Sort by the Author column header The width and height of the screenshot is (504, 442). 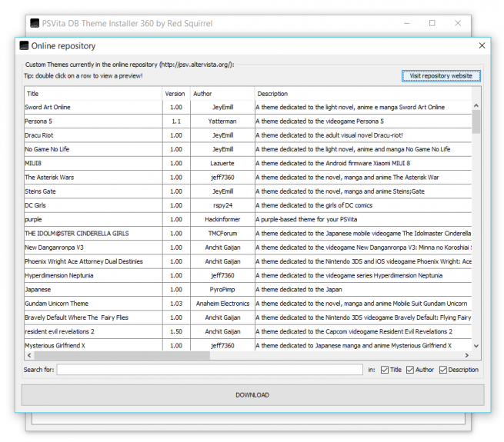222,94
